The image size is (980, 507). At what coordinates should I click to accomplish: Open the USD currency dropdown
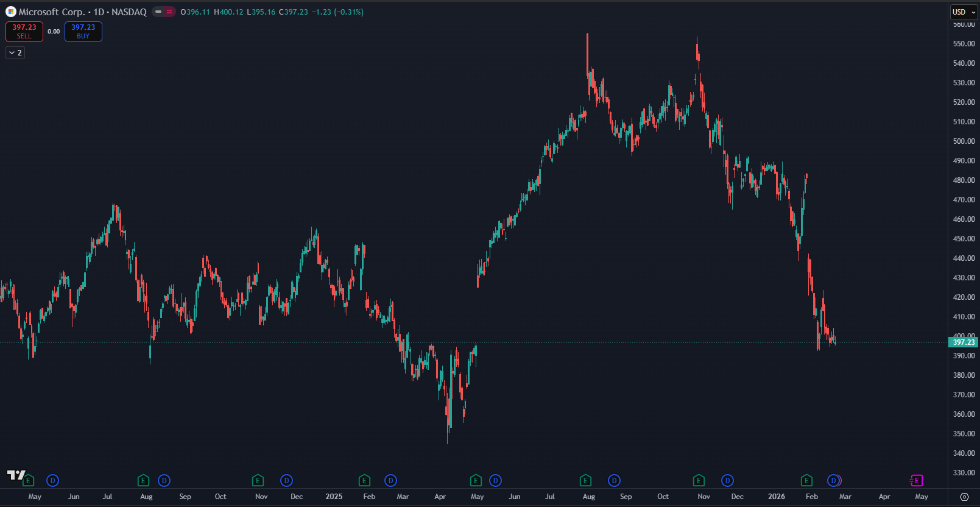pos(964,12)
